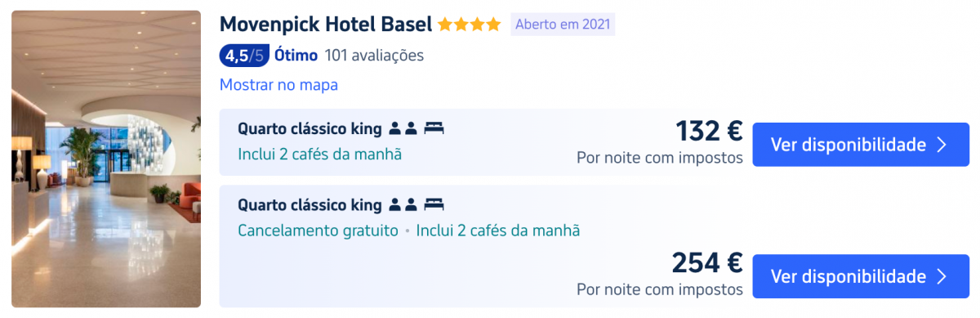Click the 'Mostrar no mapa' link
This screenshot has width=980, height=318.
click(278, 85)
